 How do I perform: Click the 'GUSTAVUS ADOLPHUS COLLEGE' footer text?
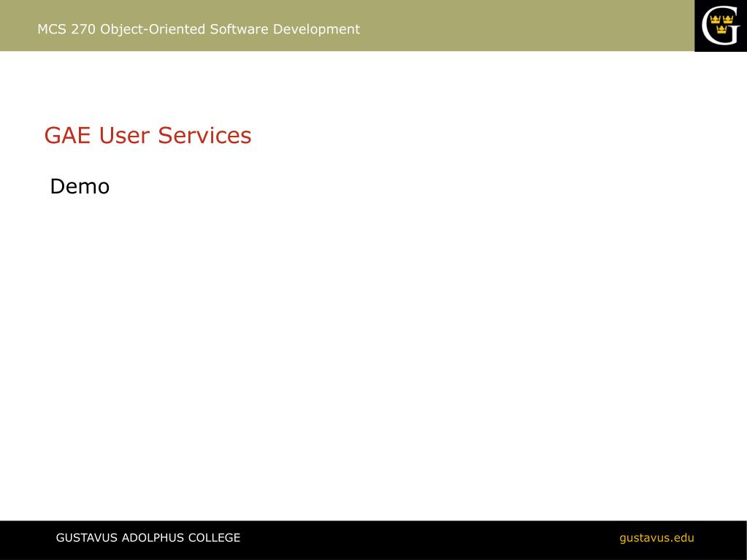click(148, 537)
